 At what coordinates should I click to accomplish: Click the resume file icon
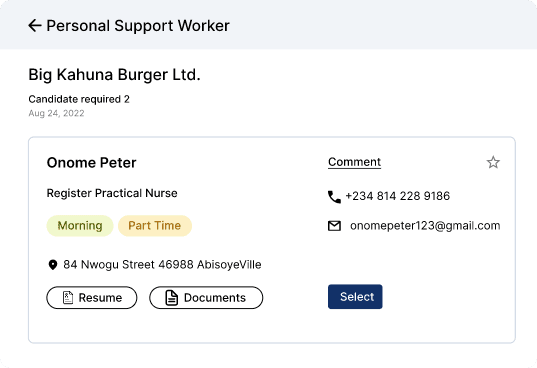68,297
